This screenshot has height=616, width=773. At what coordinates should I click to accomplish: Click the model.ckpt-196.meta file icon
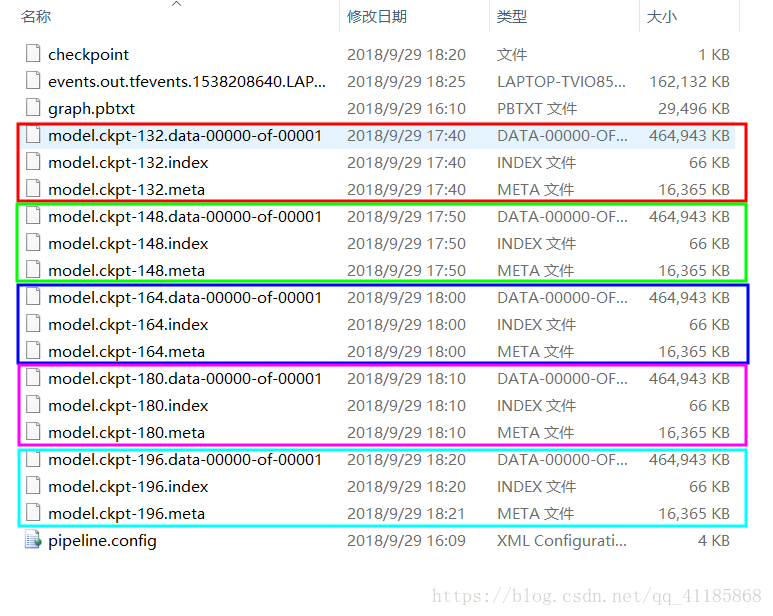tap(33, 513)
